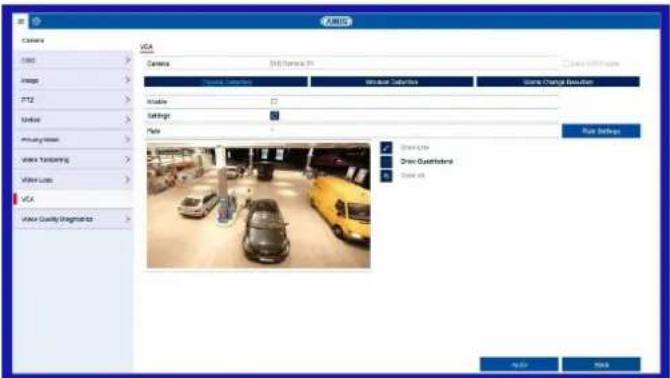This screenshot has height=378, width=670.
Task: Click the Apply button
Action: tap(519, 365)
